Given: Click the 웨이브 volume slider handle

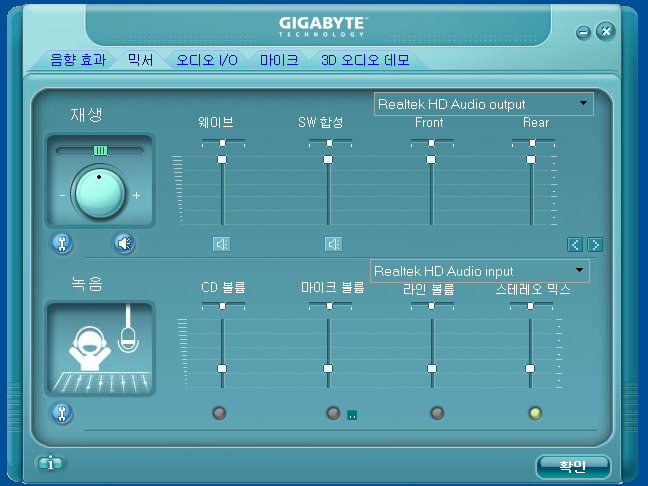Looking at the screenshot, I should coord(222,159).
